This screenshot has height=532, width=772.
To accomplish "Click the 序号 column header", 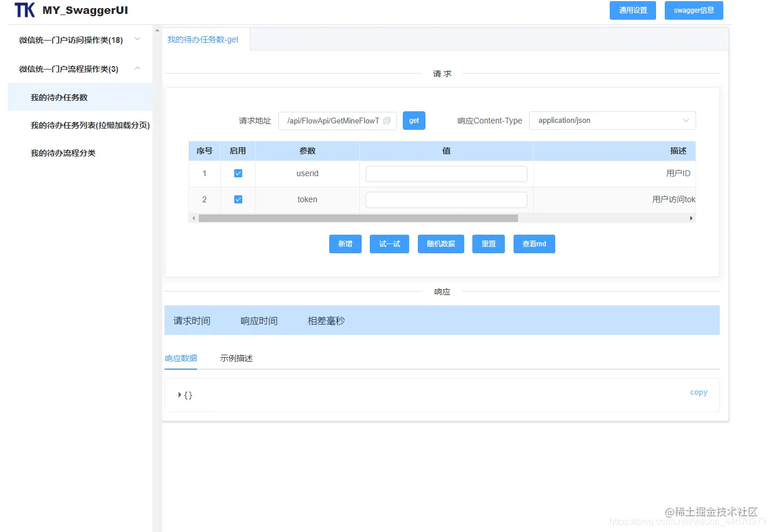I will click(205, 151).
